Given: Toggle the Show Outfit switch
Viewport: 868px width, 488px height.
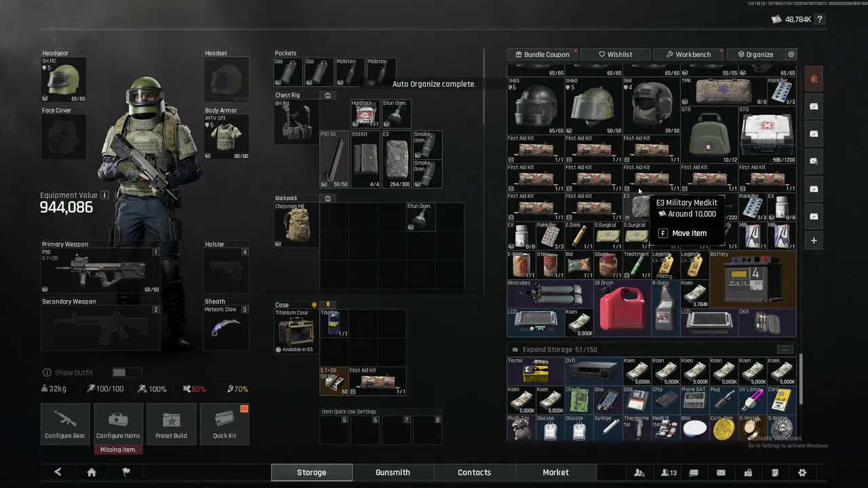Looking at the screenshot, I should tap(127, 372).
